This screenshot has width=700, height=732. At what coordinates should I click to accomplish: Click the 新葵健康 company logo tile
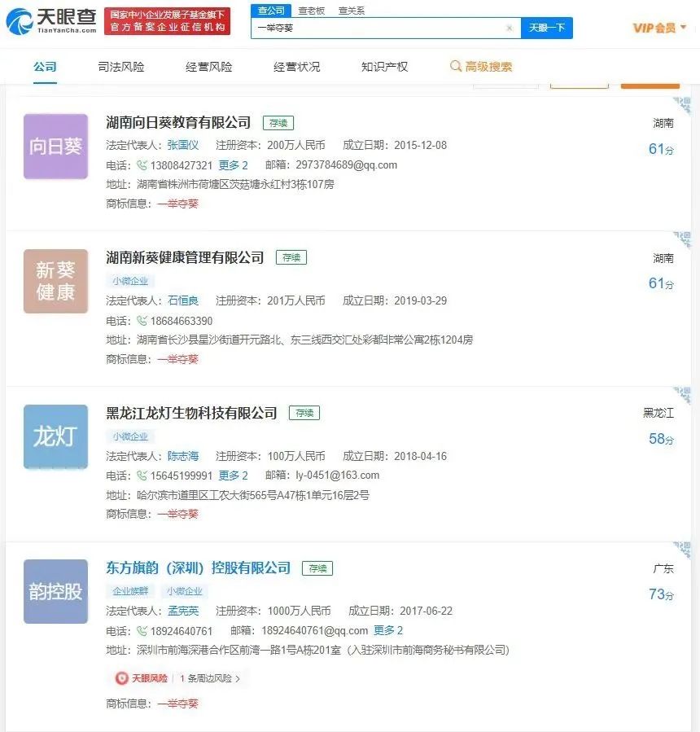[55, 281]
